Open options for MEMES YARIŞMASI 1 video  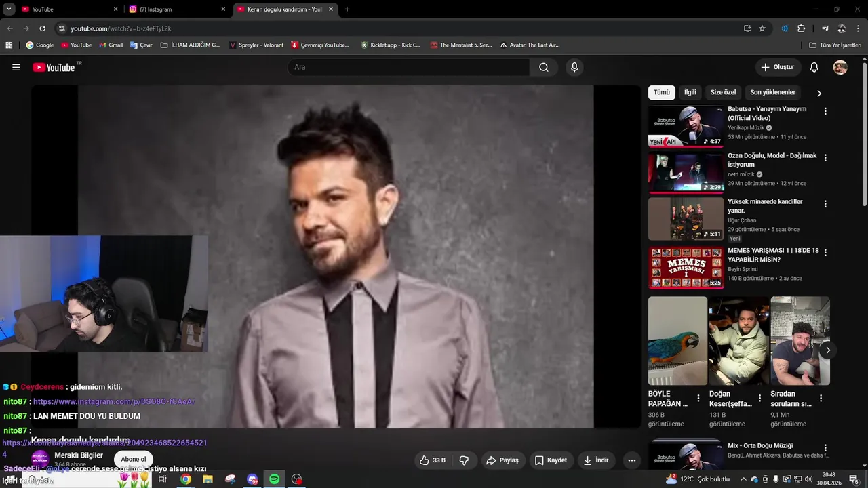[825, 252]
